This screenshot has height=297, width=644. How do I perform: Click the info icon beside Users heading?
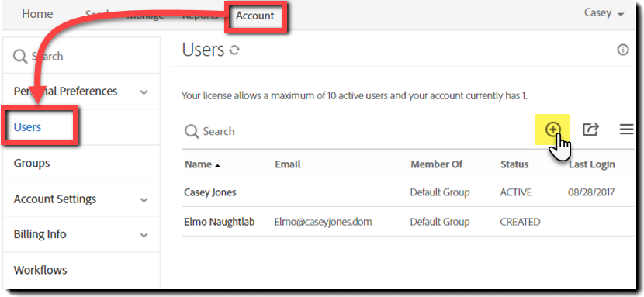pos(623,50)
